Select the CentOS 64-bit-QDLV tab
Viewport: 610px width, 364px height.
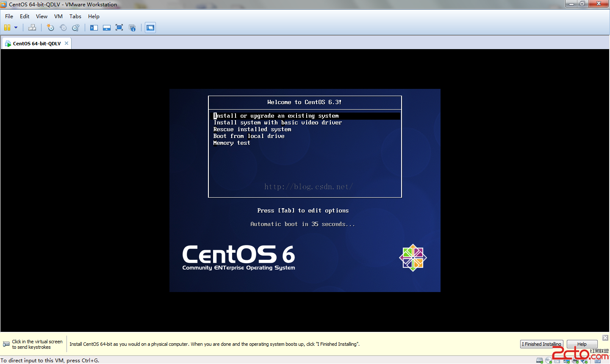(x=37, y=43)
